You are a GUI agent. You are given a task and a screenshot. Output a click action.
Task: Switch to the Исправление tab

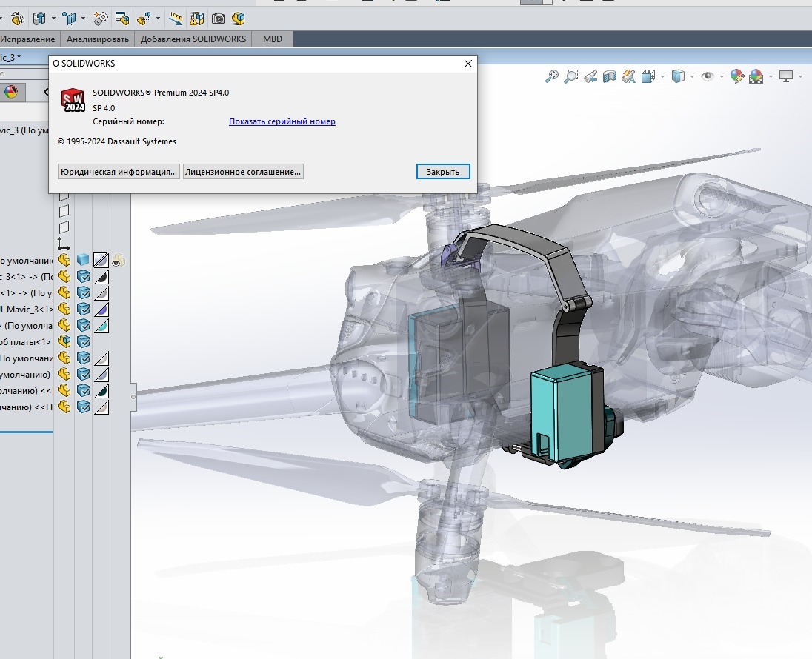pyautogui.click(x=27, y=39)
